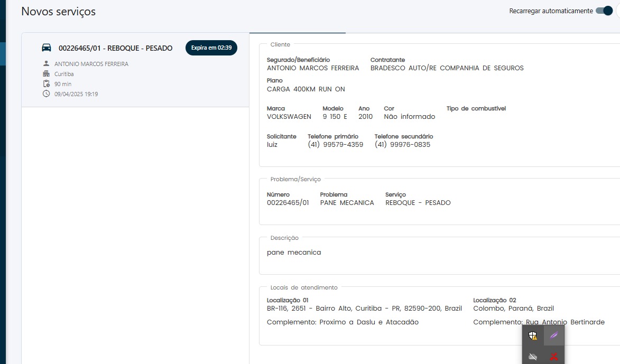Click Curitiba in the service card
Viewport: 620px width, 364px height.
(64, 74)
